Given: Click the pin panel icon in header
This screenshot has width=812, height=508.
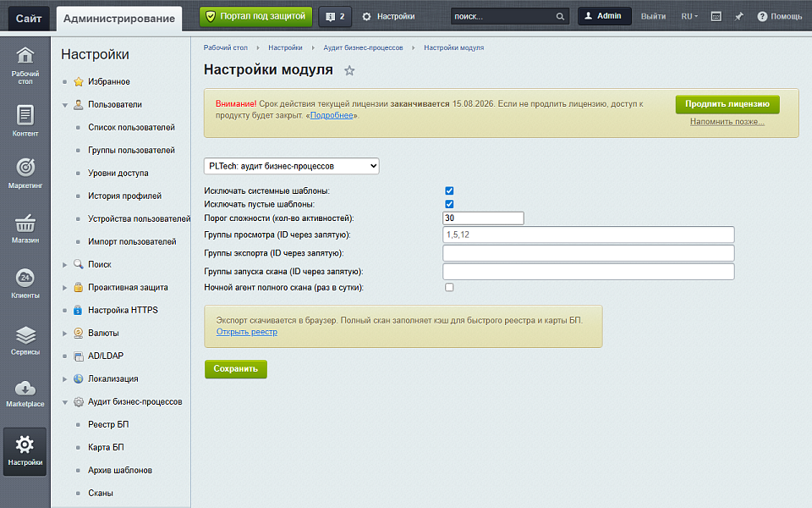Looking at the screenshot, I should (x=739, y=17).
